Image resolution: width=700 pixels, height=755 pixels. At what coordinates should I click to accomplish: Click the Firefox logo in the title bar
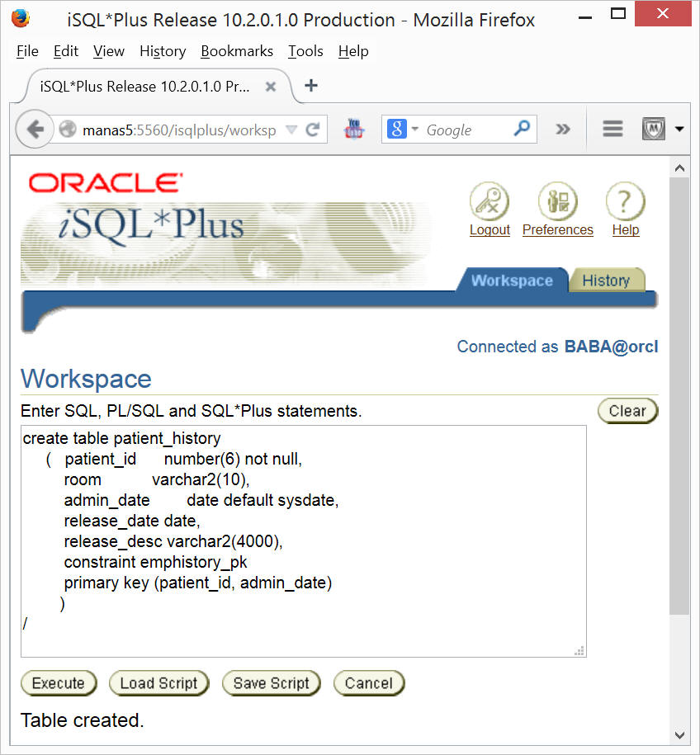pyautogui.click(x=21, y=19)
